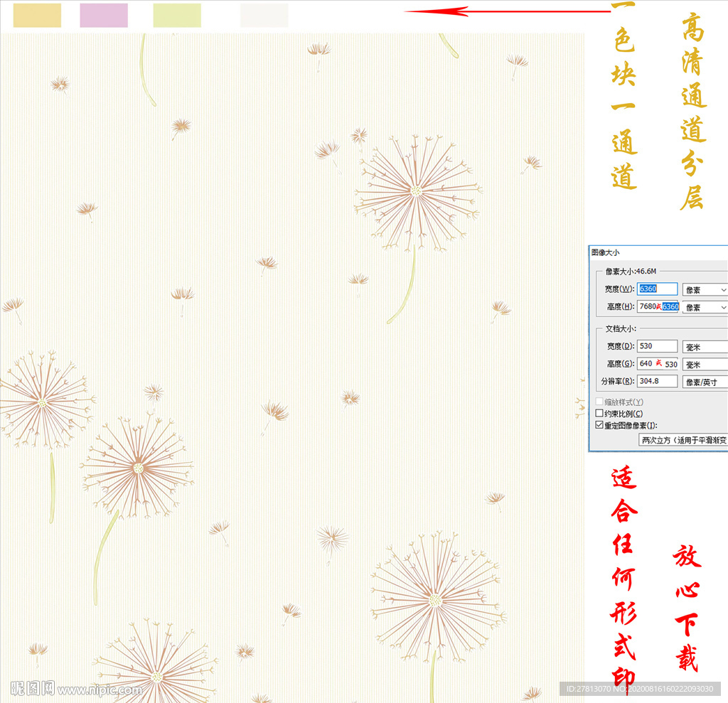This screenshot has height=703, width=728.
Task: Click the document width field showing 530
Action: (x=657, y=346)
